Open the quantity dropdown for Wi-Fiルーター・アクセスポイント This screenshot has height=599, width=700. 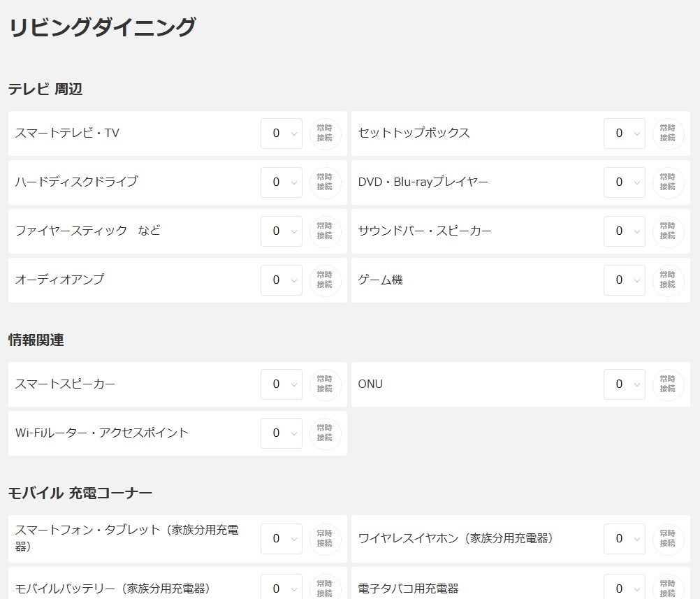(281, 433)
